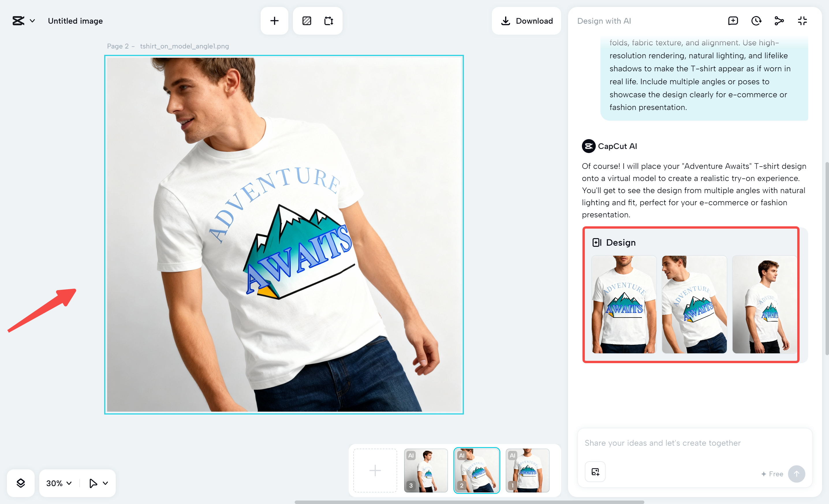829x504 pixels.
Task: Select the first model mockup in the Design panel
Action: click(x=623, y=305)
